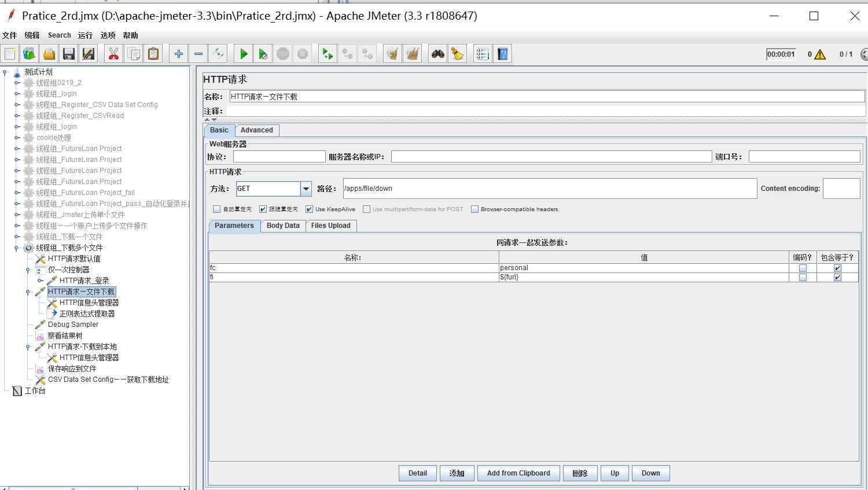Viewport: 868px width, 490px height.
Task: Tick 编码? checkbox in the fi row
Action: (x=803, y=277)
